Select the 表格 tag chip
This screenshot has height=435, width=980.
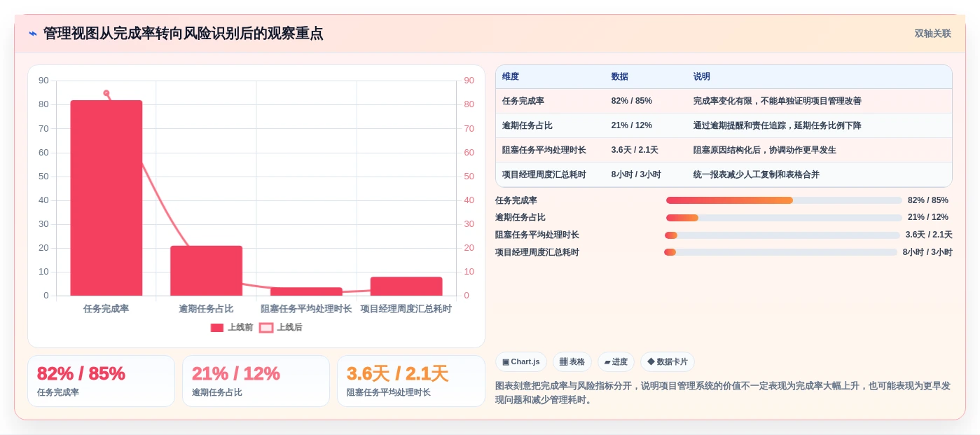click(572, 362)
